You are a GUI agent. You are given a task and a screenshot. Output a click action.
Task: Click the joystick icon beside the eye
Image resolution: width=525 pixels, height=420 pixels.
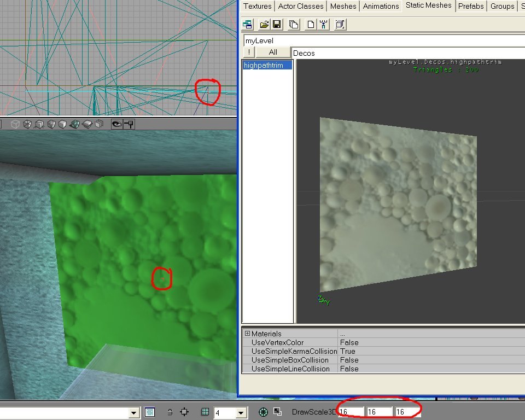click(130, 125)
